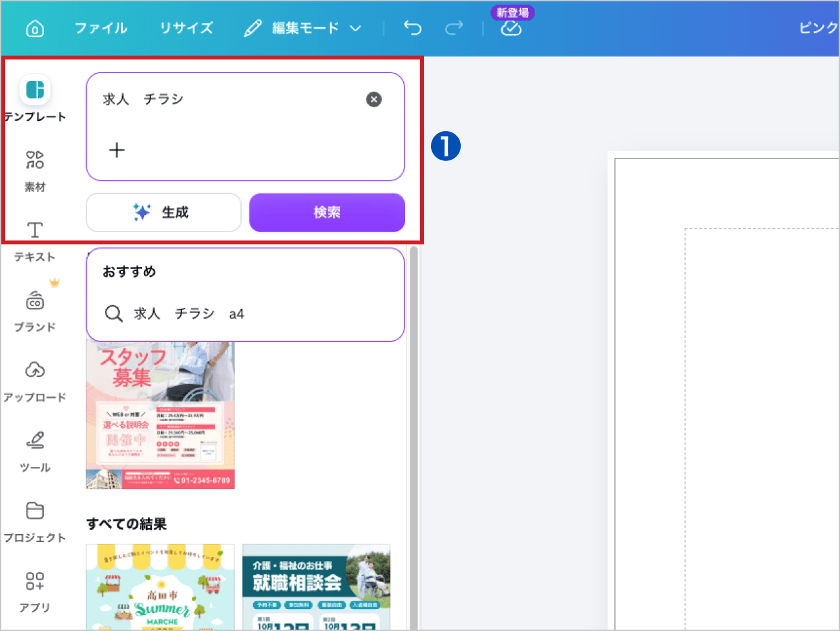Open the テキスト text panel
The width and height of the screenshot is (840, 631).
(x=35, y=242)
